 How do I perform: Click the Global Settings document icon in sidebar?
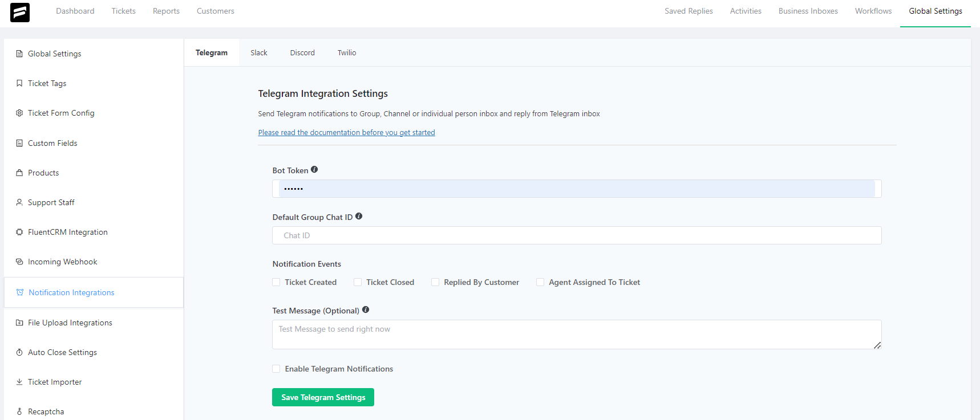click(19, 54)
